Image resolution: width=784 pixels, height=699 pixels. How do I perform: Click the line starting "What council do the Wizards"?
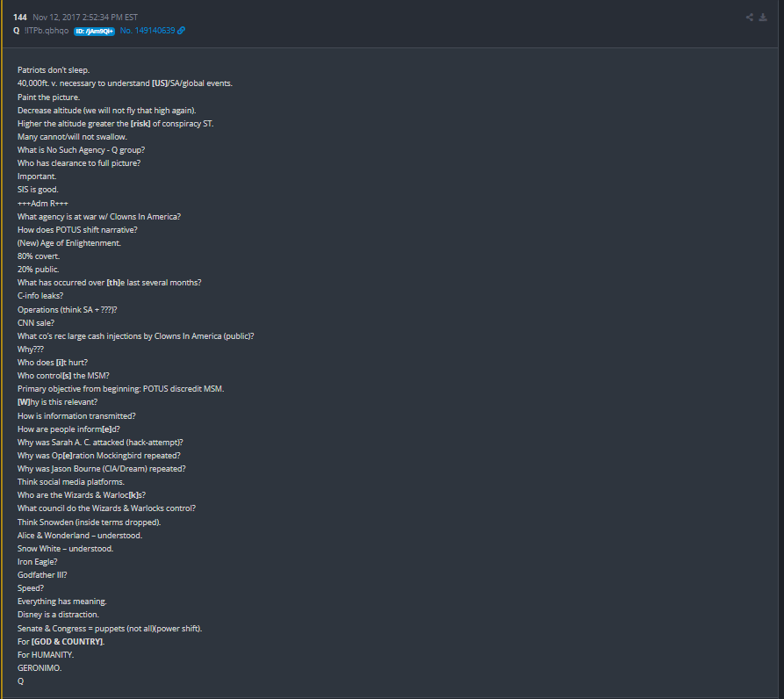tap(106, 508)
